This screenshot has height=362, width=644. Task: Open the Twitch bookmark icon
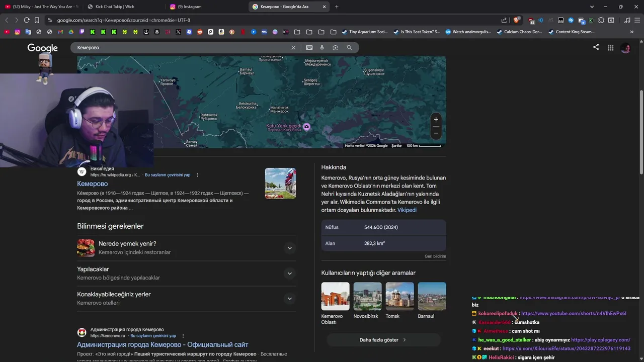tap(82, 32)
